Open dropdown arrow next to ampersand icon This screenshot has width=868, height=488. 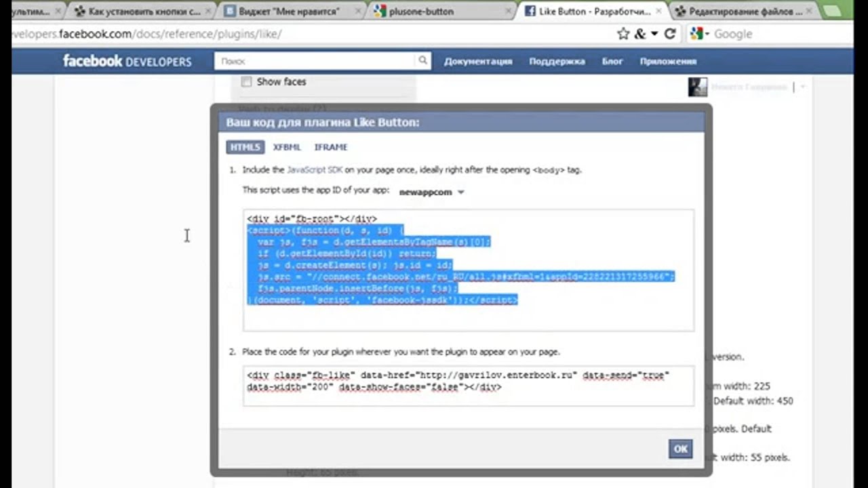[654, 34]
